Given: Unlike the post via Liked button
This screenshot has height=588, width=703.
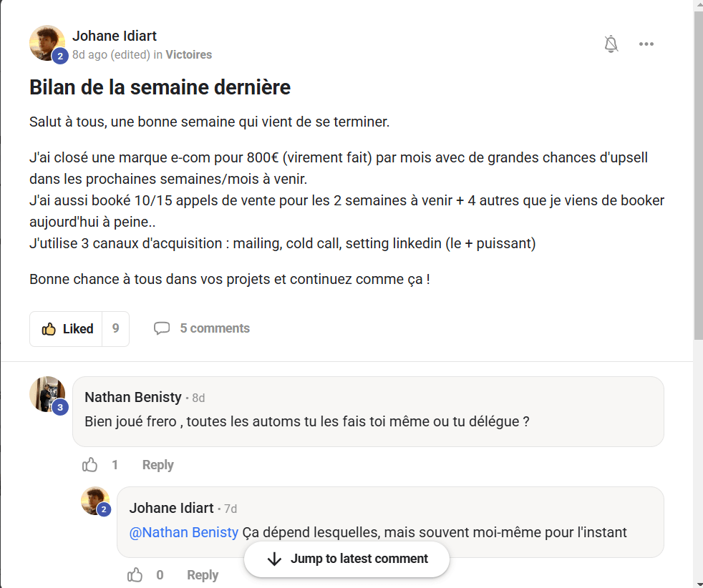Looking at the screenshot, I should [x=67, y=329].
